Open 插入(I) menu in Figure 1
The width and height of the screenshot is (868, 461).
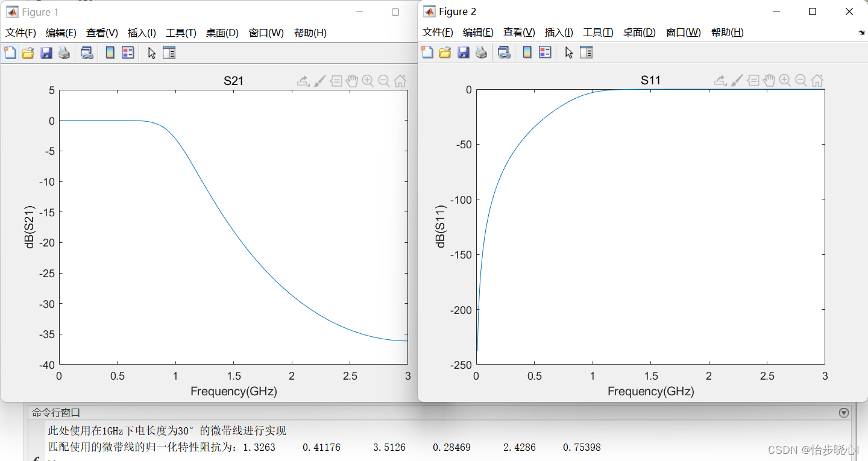[x=142, y=33]
